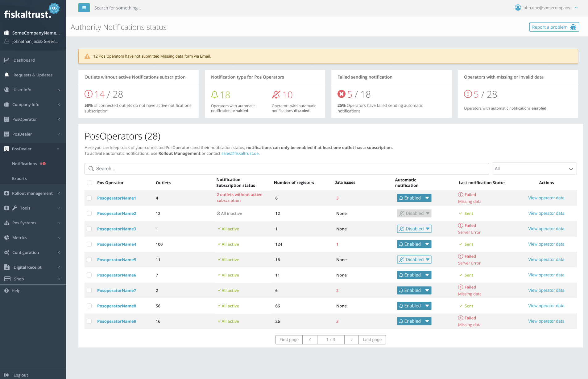Open the john.doe account dropdown
This screenshot has height=379, width=588.
(546, 8)
